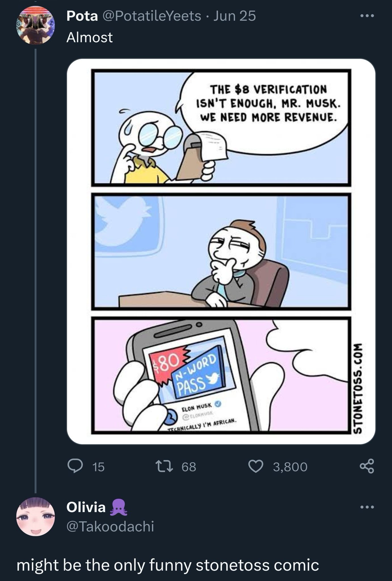Click the 15 replies count
Screen dimensions: 392x581
tap(98, 467)
